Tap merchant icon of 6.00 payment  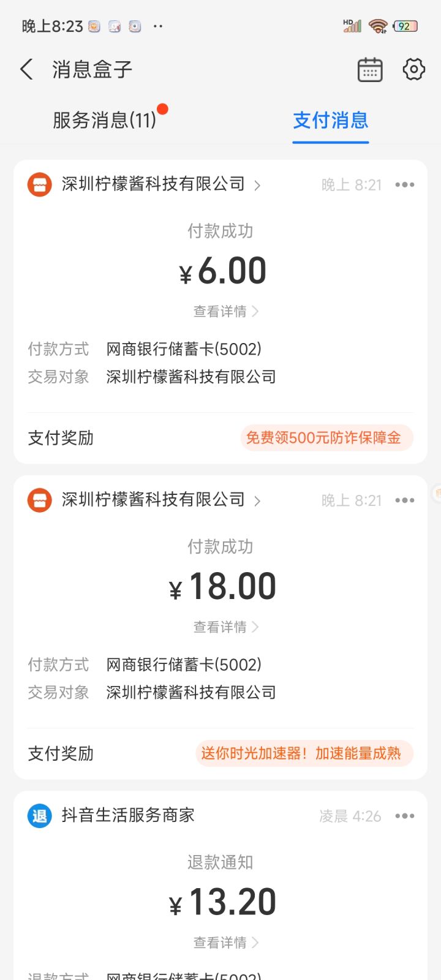[x=40, y=185]
